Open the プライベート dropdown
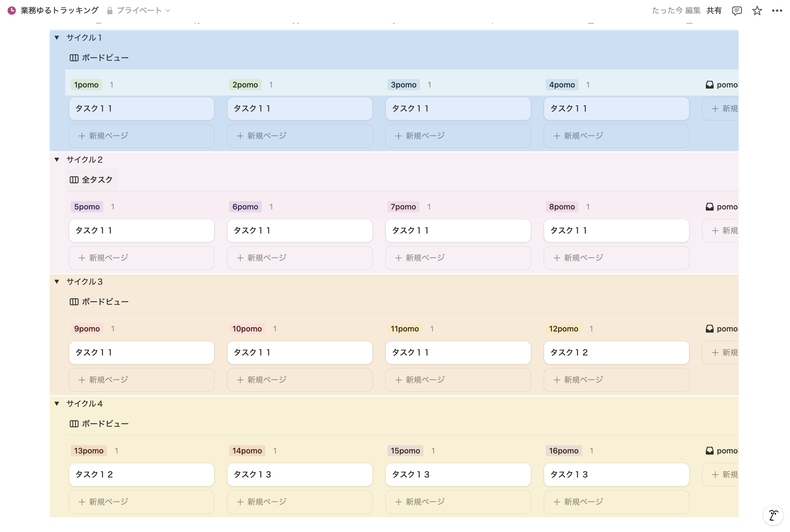This screenshot has height=532, width=790. pos(139,11)
